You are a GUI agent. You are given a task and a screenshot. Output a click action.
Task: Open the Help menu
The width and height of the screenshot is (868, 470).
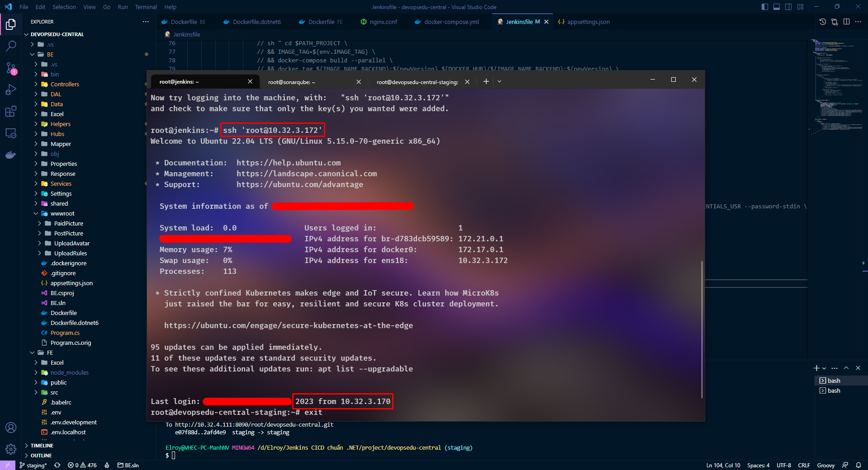point(170,7)
